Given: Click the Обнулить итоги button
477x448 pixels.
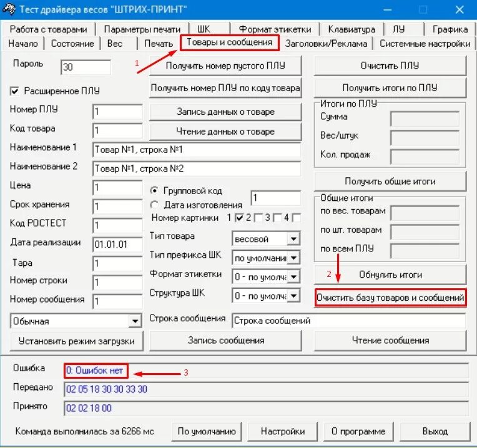Looking at the screenshot, I should (x=390, y=275).
